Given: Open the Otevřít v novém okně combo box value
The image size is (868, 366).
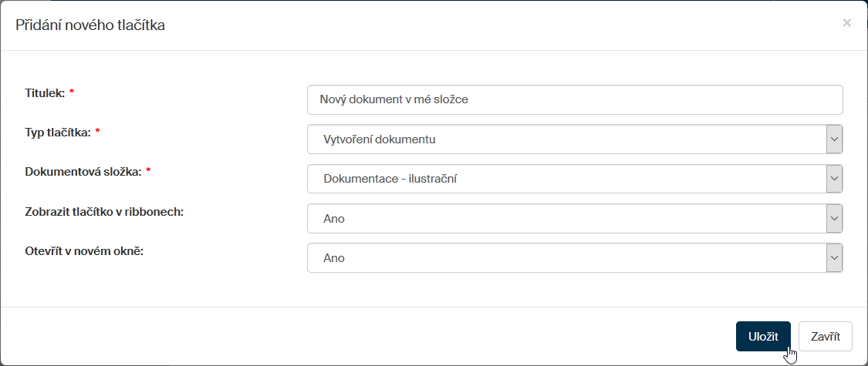Looking at the screenshot, I should pos(566,258).
